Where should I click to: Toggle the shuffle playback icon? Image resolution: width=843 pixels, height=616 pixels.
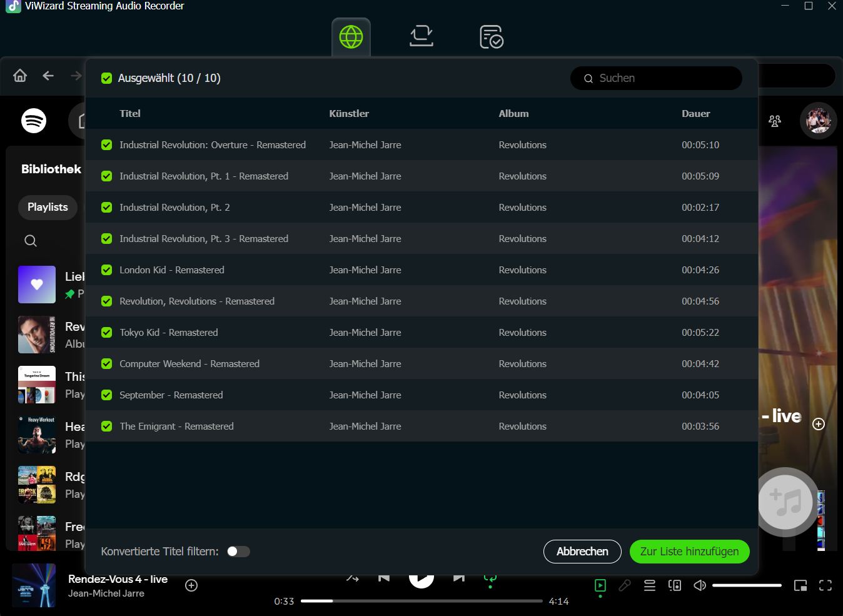[353, 578]
